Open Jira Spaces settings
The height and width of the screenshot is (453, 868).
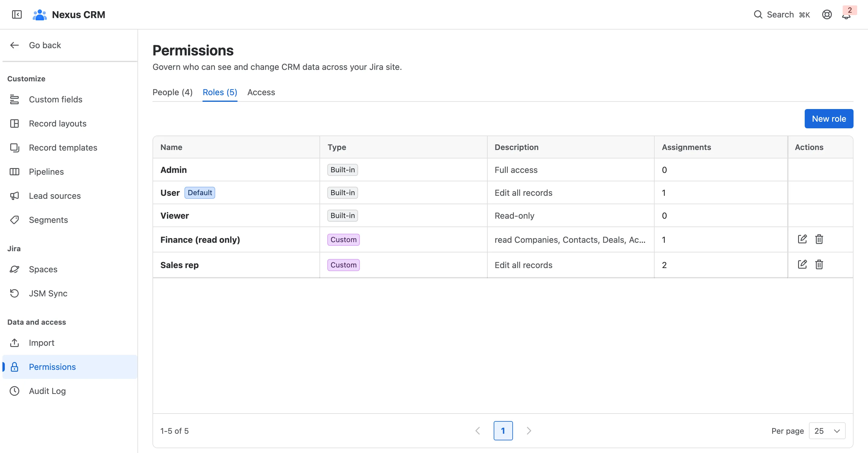[x=70, y=270]
